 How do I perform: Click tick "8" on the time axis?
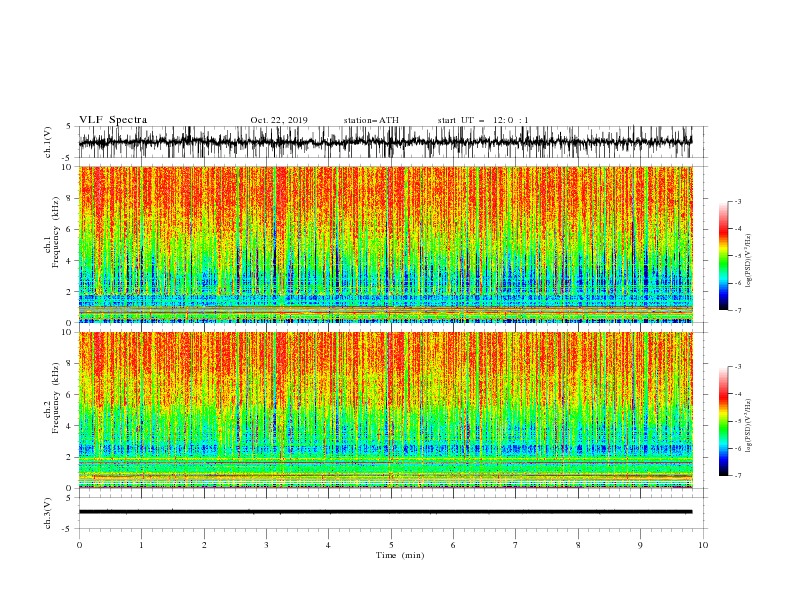(x=578, y=545)
